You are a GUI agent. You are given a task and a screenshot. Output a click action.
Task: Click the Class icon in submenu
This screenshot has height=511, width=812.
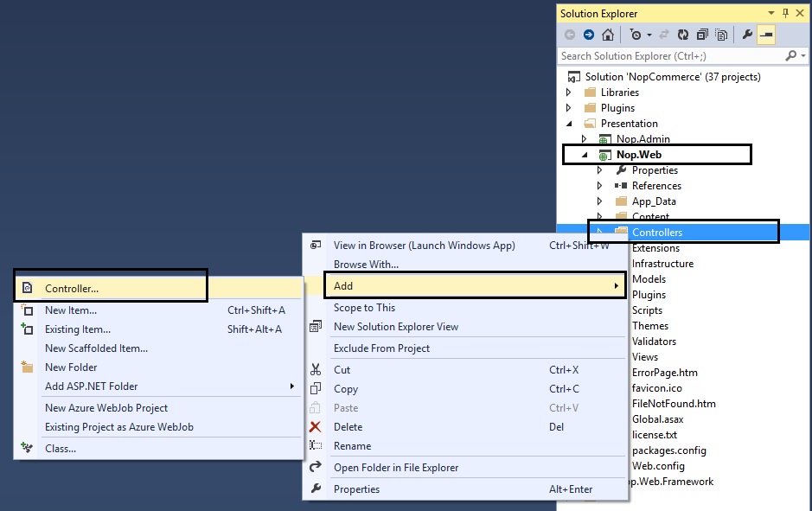27,448
